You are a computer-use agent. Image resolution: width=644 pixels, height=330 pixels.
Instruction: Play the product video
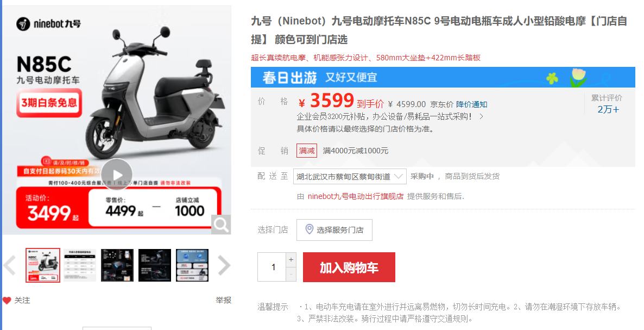coord(117,175)
